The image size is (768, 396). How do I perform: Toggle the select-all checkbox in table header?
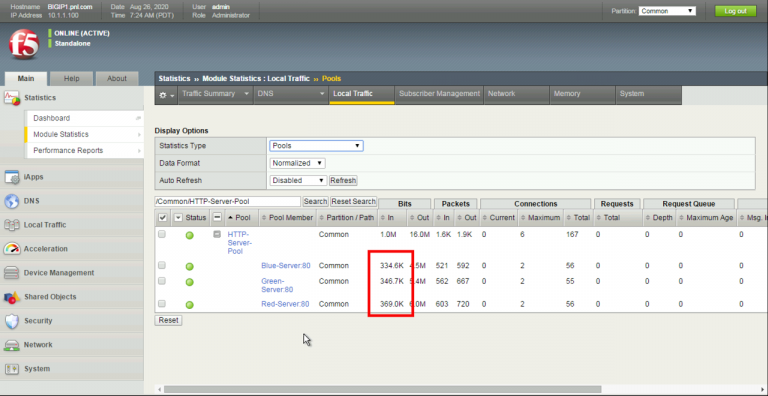pyautogui.click(x=162, y=217)
